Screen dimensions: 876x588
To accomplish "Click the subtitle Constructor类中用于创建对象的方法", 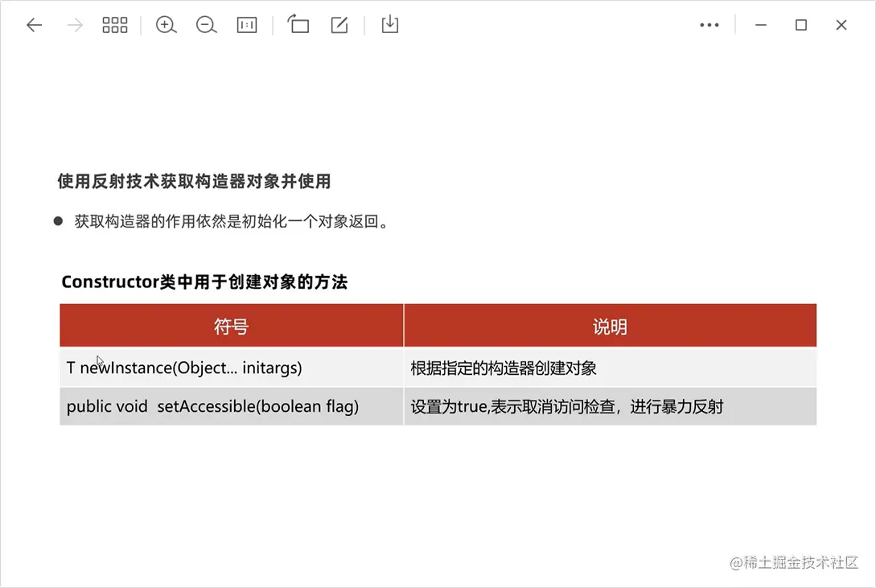I will (204, 282).
